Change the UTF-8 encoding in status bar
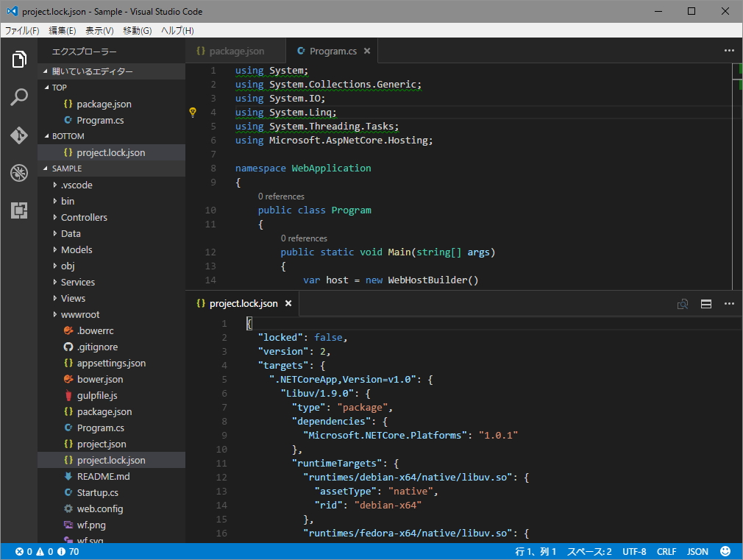This screenshot has height=560, width=743. click(x=634, y=551)
